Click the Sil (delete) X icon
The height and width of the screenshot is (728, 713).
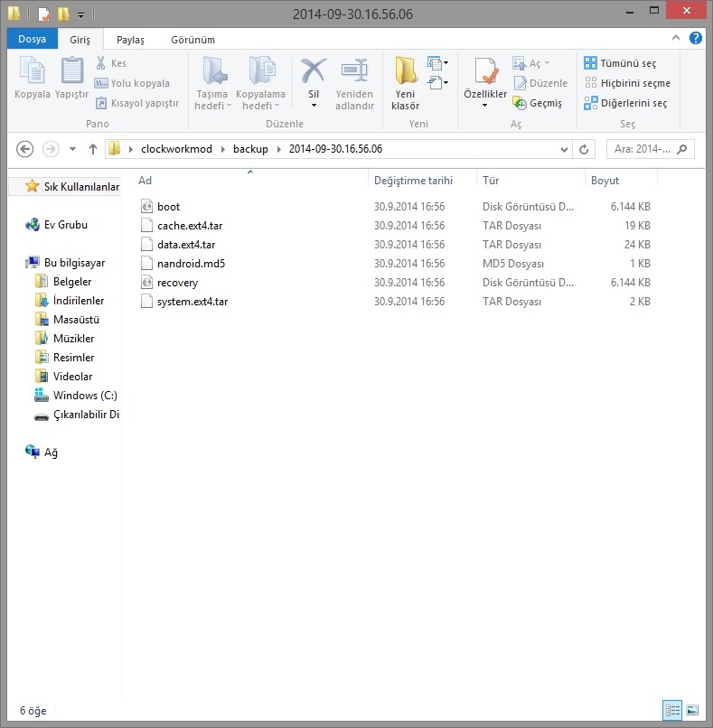pyautogui.click(x=314, y=72)
